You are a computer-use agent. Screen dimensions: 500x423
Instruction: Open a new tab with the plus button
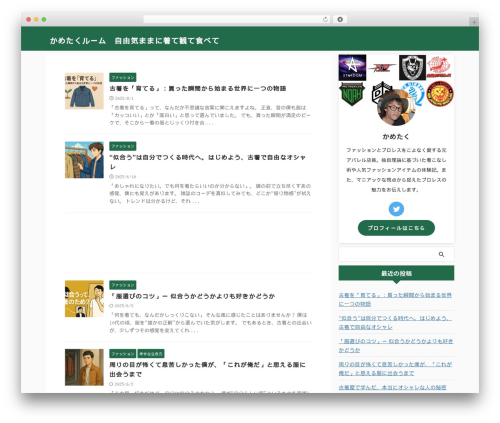[x=474, y=22]
